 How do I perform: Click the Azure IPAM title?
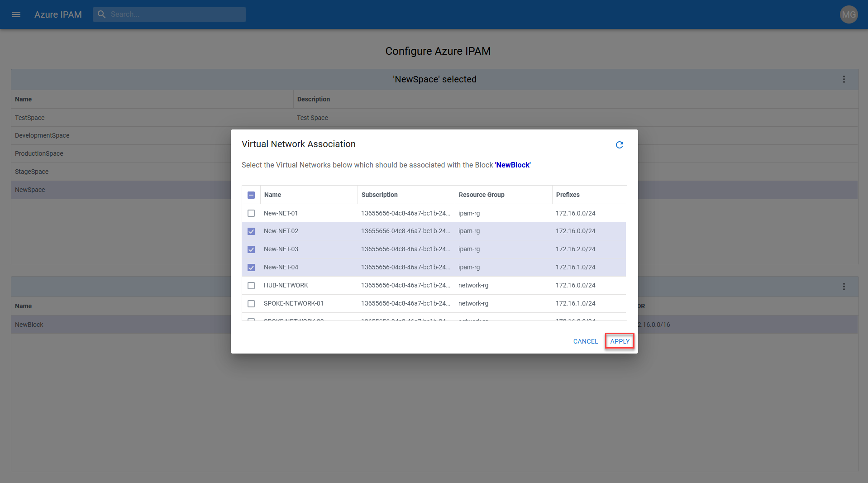58,14
